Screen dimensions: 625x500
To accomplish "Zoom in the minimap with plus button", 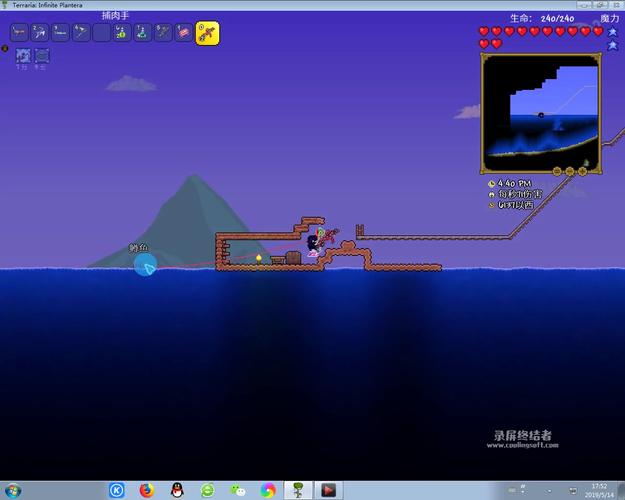I will (582, 171).
